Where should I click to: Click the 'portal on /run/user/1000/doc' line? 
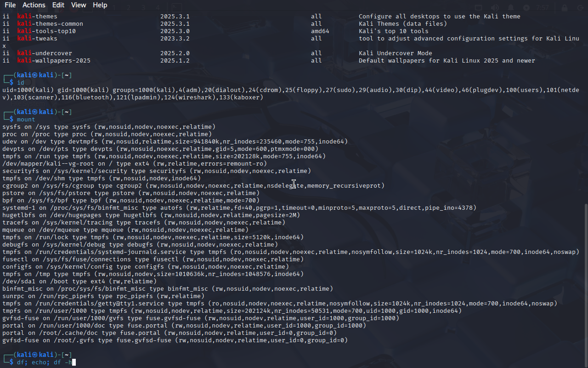pyautogui.click(x=184, y=326)
